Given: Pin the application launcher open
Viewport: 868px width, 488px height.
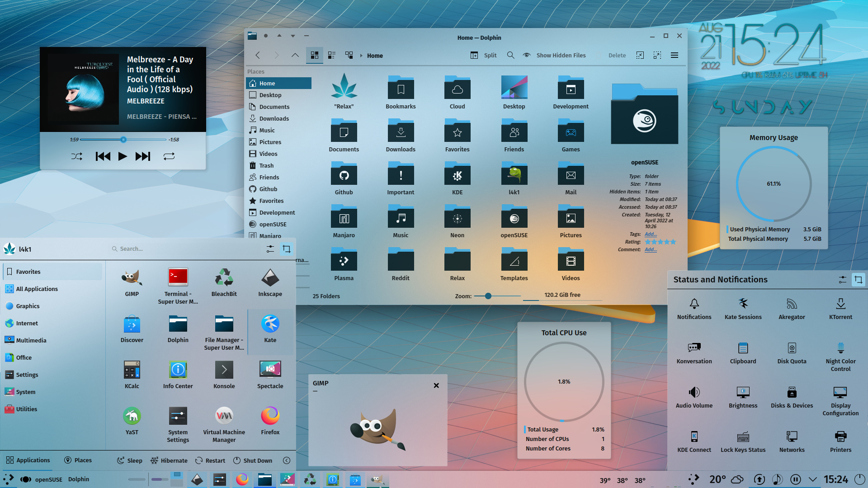Looking at the screenshot, I should click(287, 249).
